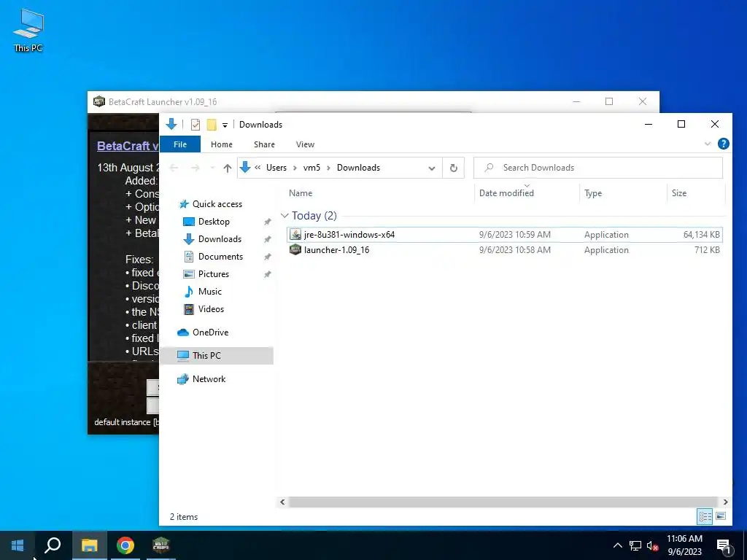747x560 pixels.
Task: Switch to the Home ribbon tab
Action: (x=222, y=144)
